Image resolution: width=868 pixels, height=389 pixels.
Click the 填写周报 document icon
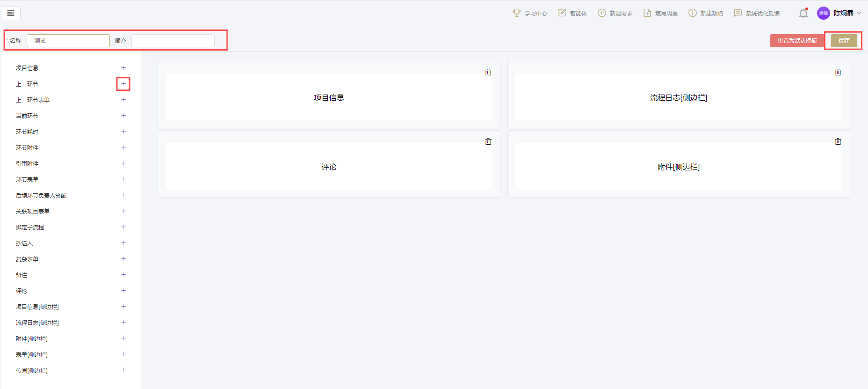(x=647, y=13)
